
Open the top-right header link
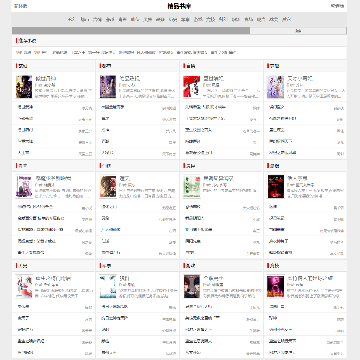(x=337, y=6)
